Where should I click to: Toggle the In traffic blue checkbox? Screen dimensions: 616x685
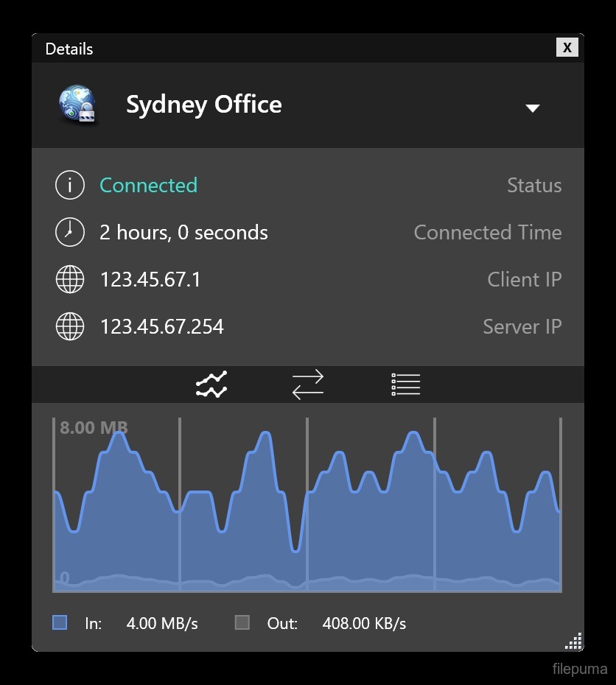(x=60, y=622)
